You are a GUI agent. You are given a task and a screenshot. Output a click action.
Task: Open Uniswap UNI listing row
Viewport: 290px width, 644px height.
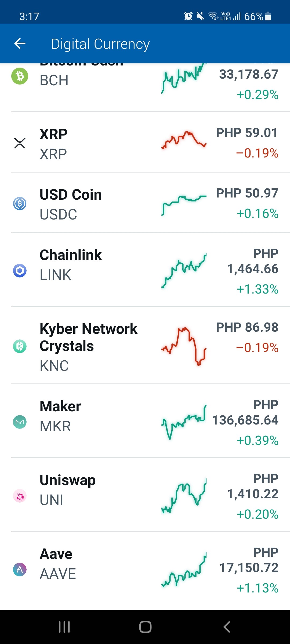(151, 495)
